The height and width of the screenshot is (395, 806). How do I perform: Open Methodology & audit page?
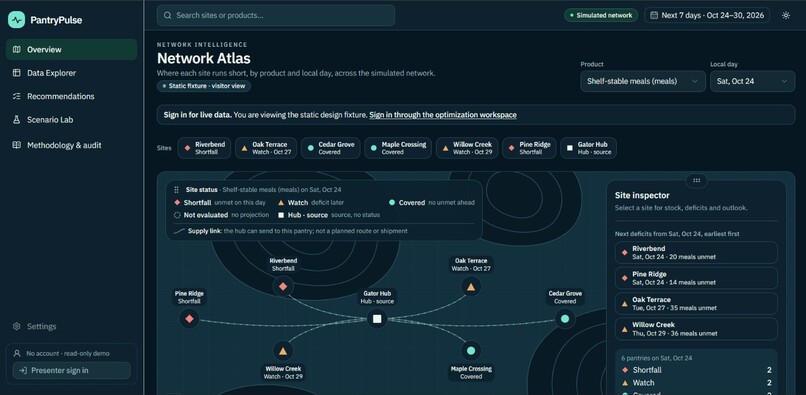[x=71, y=146]
